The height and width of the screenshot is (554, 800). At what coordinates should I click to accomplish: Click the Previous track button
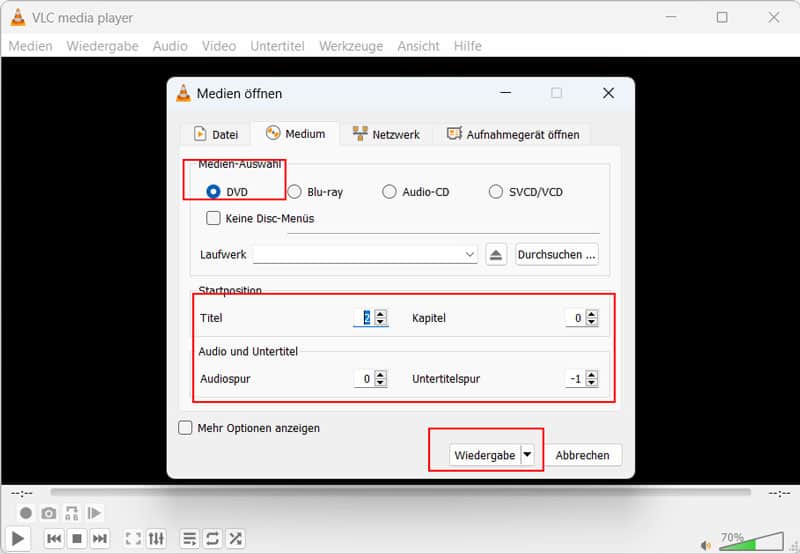[54, 538]
